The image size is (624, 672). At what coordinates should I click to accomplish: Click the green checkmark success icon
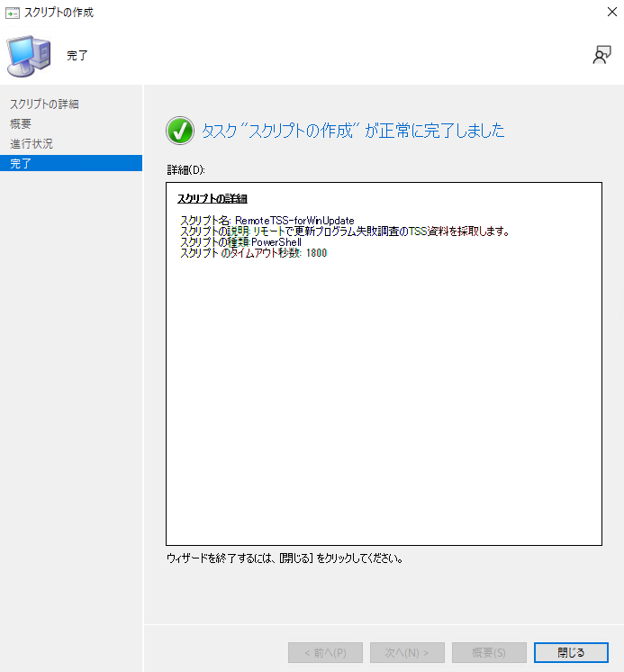(x=179, y=131)
